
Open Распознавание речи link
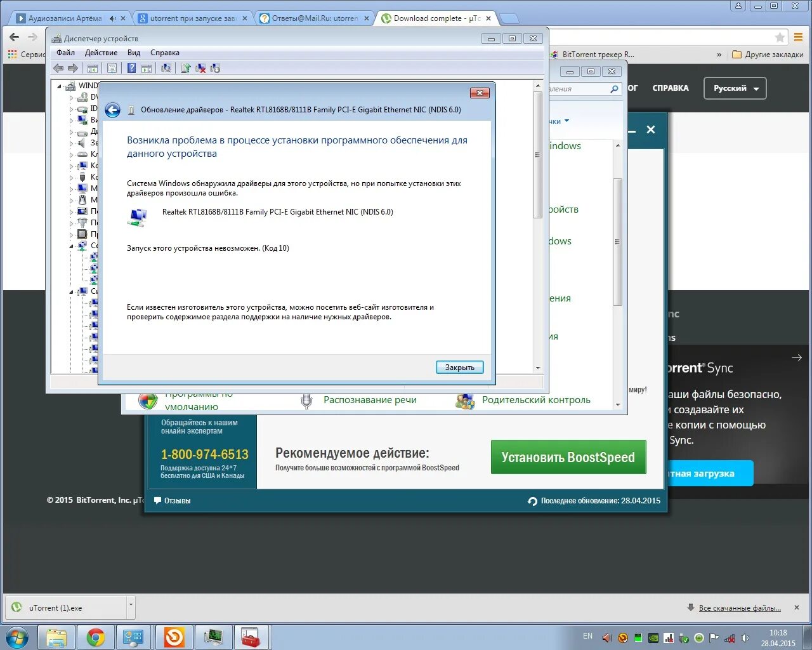click(370, 400)
